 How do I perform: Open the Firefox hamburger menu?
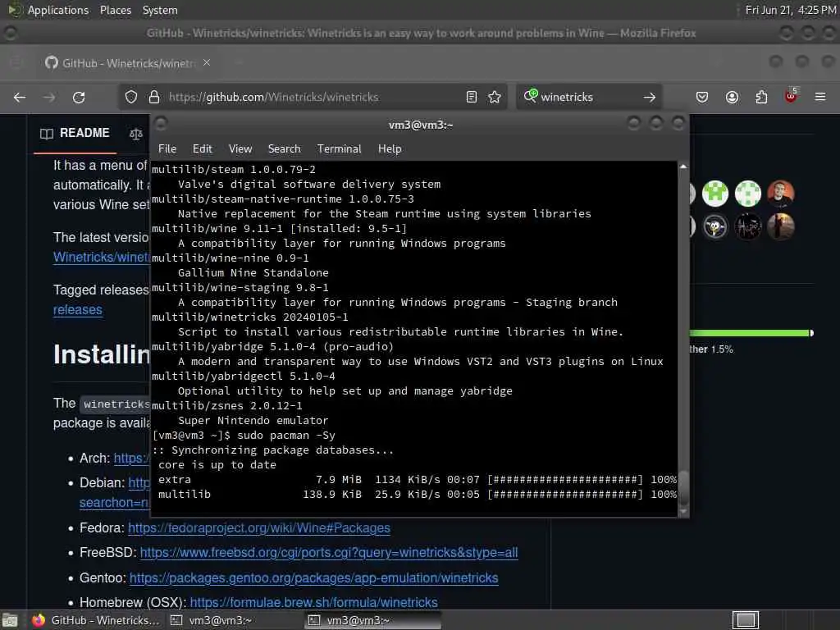tap(820, 97)
